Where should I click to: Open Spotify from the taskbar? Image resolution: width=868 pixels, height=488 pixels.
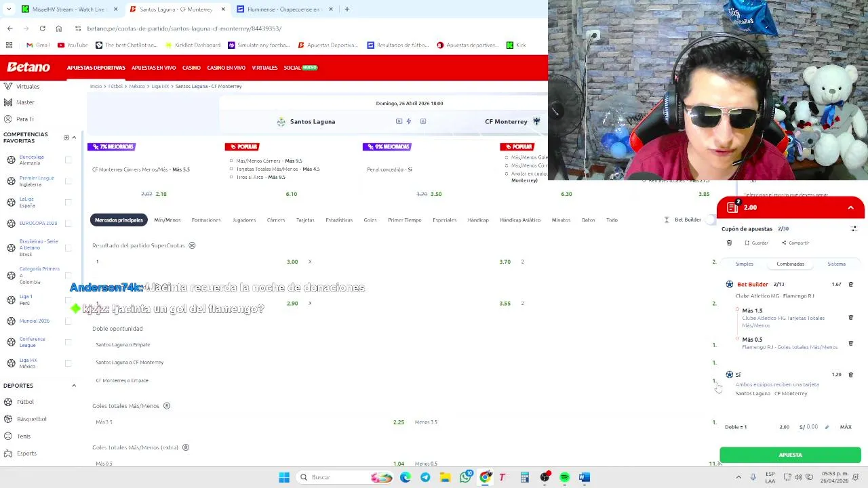[565, 477]
